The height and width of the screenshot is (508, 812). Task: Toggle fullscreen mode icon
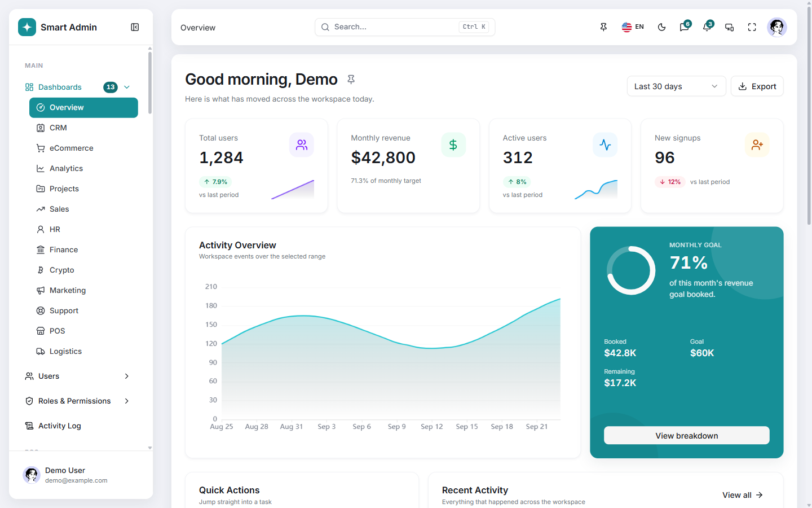(x=752, y=27)
